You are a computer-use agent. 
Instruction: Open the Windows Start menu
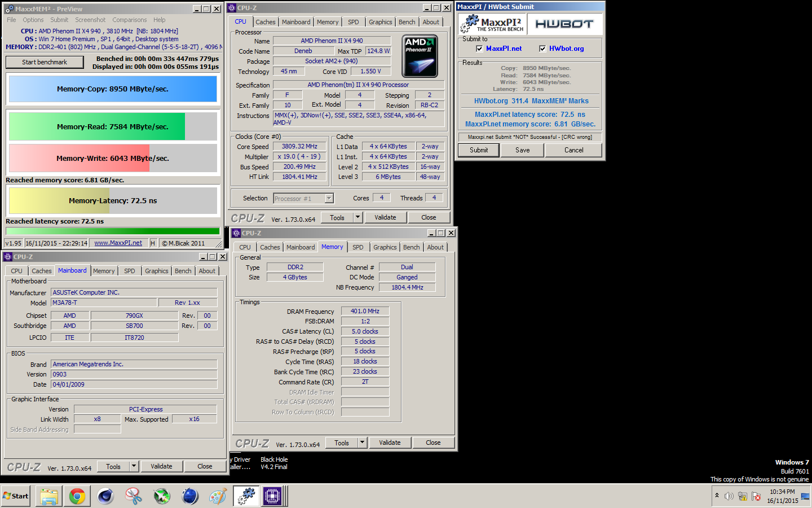point(16,496)
